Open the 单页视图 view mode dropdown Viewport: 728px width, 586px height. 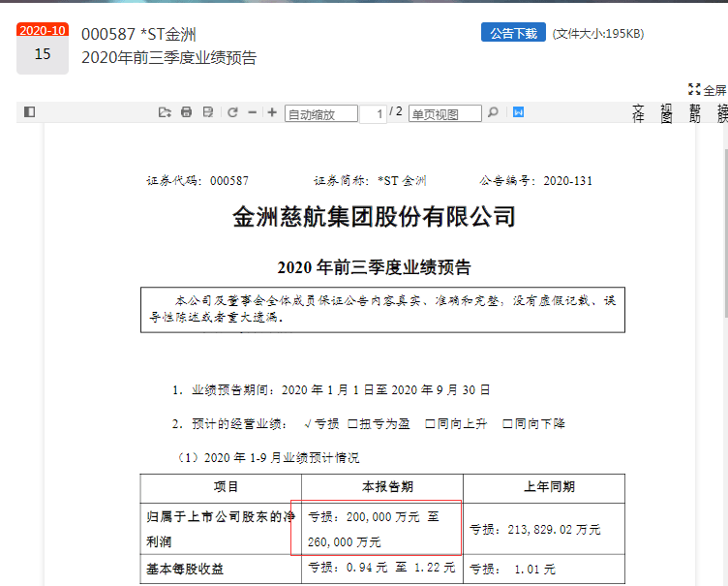(x=444, y=114)
